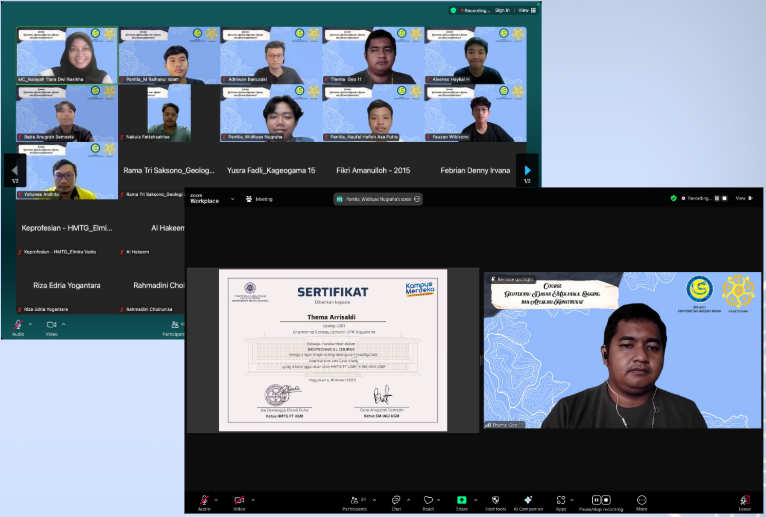Select Panitia_Widityas Nugraha video tile
The width and height of the screenshot is (766, 517).
coord(271,113)
